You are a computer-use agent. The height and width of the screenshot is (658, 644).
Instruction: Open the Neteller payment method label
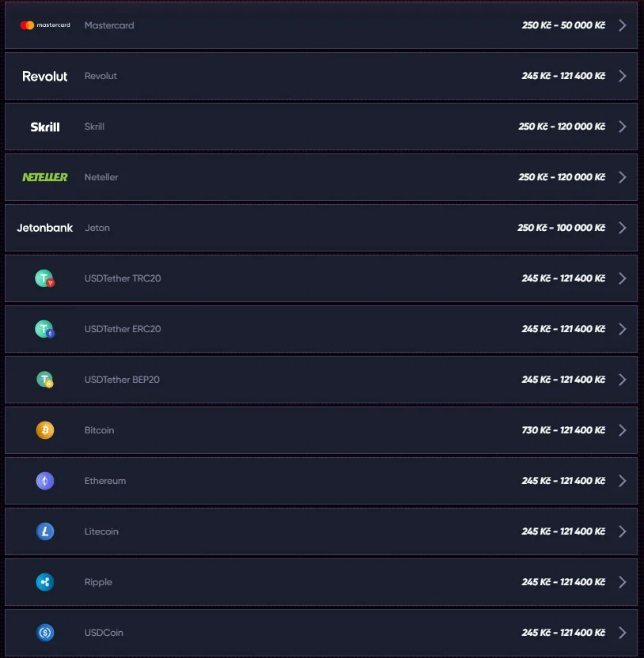(101, 177)
